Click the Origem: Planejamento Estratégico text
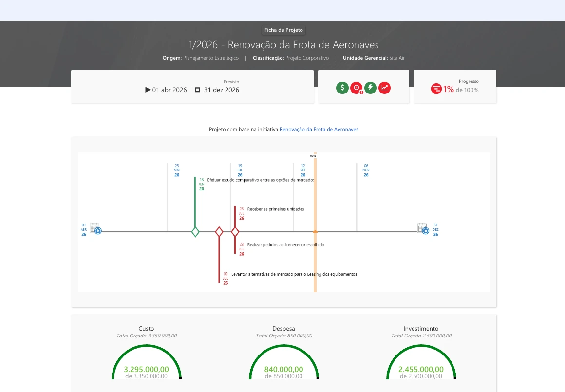The height and width of the screenshot is (392, 565). coord(200,58)
